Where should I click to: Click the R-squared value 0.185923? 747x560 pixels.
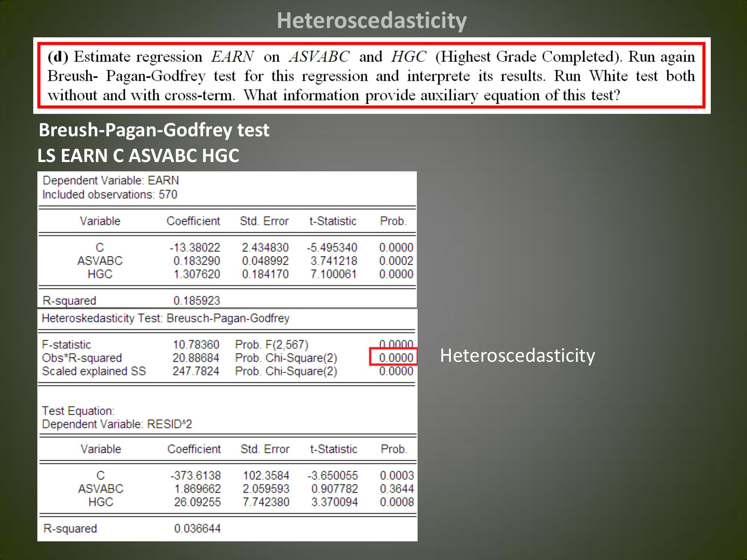click(197, 301)
